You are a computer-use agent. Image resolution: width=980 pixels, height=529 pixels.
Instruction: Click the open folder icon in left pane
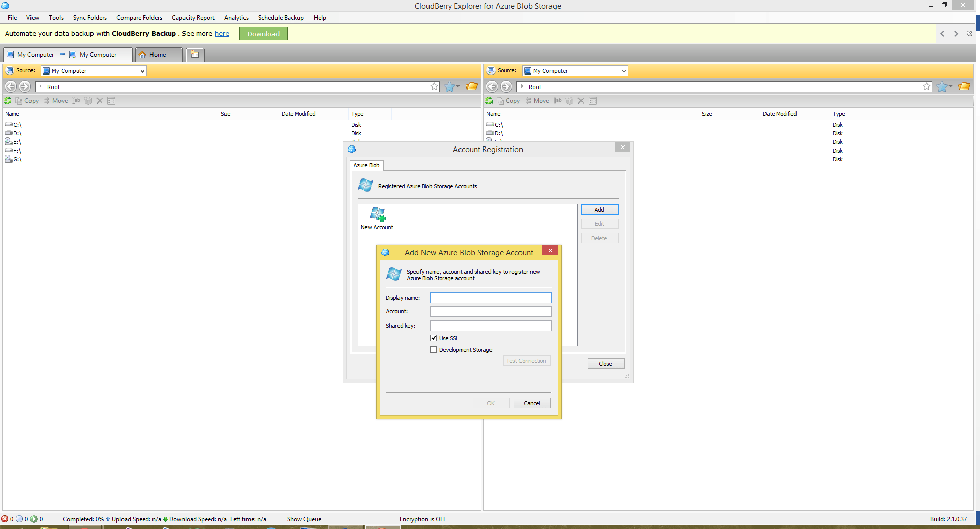click(x=472, y=86)
